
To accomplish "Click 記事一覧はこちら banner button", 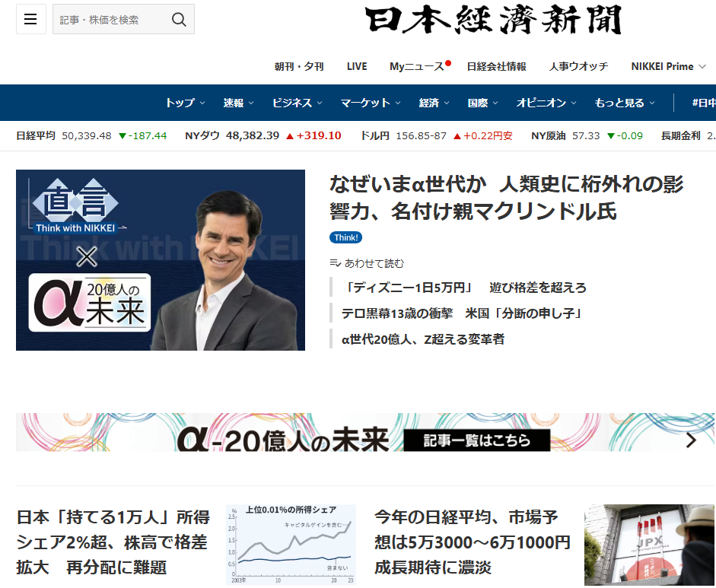I will click(x=477, y=440).
